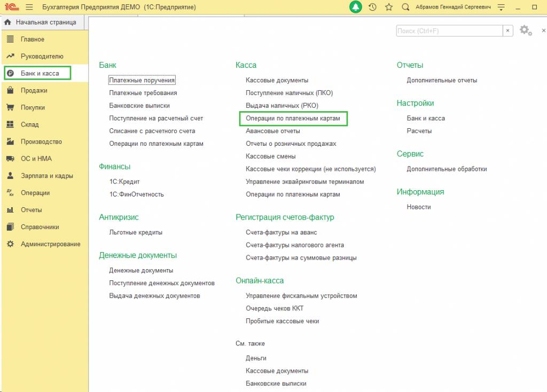This screenshot has width=547, height=392.
Task: Click the Производство factory icon
Action: (11, 142)
